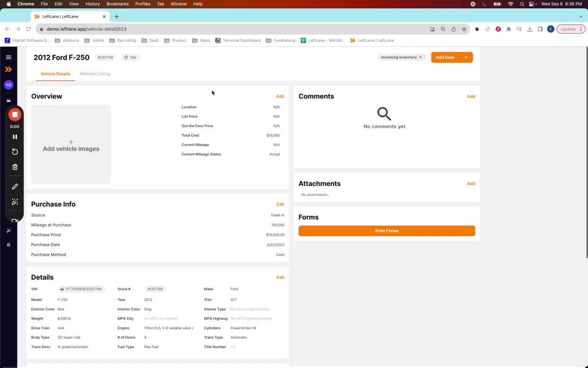Screen dimensions: 588x368
Task: Pause the recording
Action: tap(15, 136)
